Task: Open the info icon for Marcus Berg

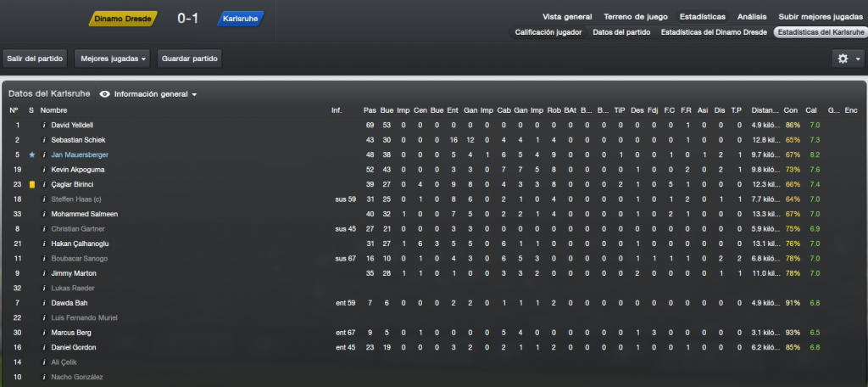Action: coord(44,333)
